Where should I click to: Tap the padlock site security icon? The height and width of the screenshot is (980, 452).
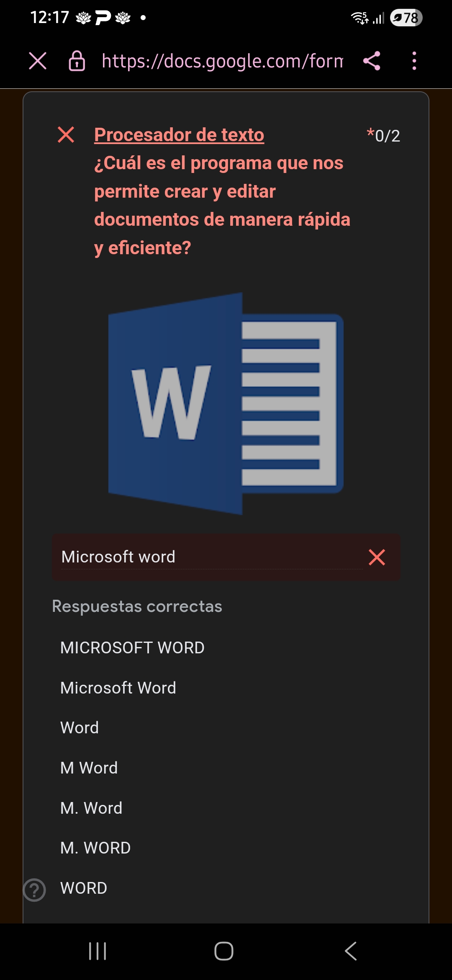click(x=77, y=61)
